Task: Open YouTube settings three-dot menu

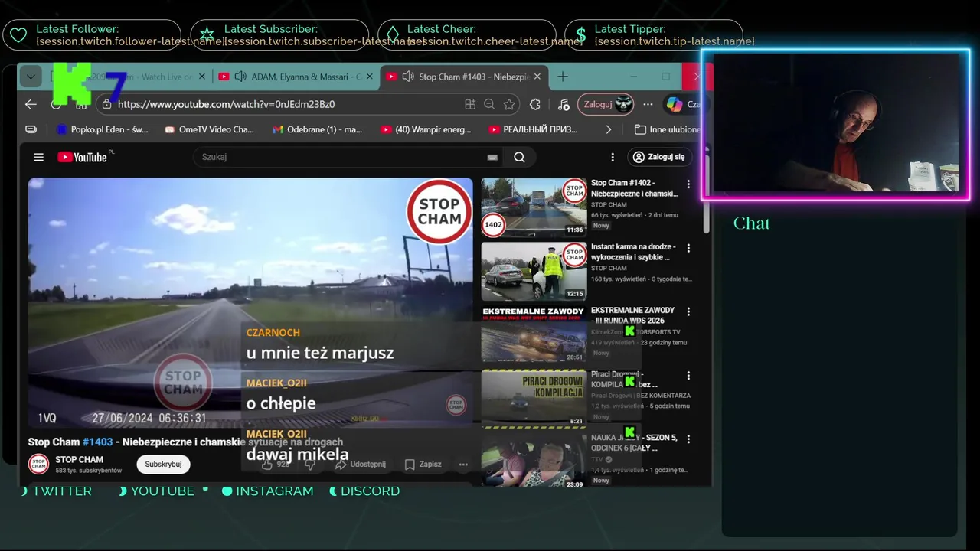Action: tap(612, 157)
